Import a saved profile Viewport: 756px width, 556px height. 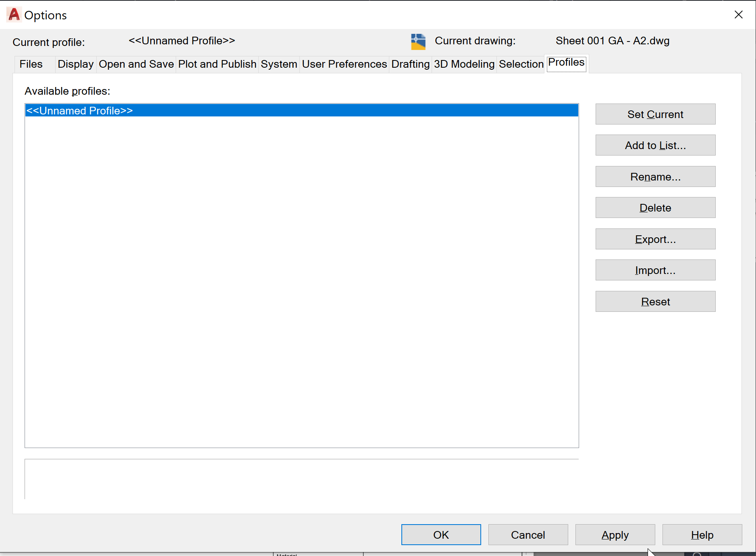tap(655, 270)
